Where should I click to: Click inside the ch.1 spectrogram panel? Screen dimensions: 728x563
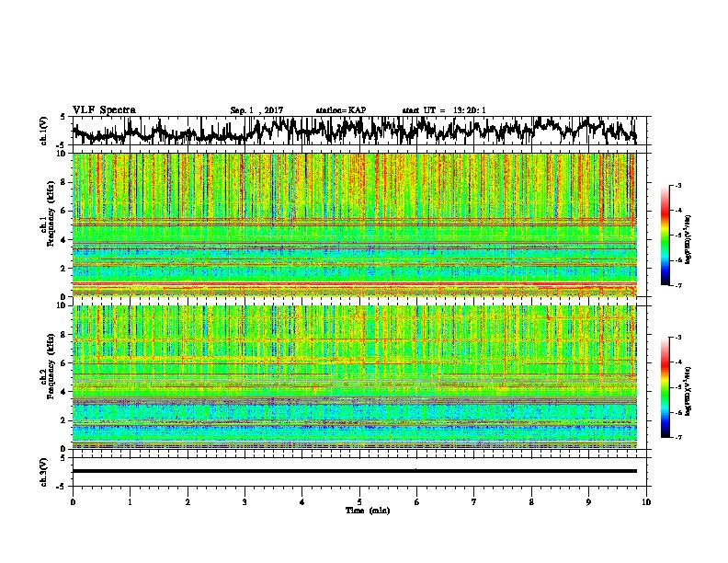click(354, 224)
